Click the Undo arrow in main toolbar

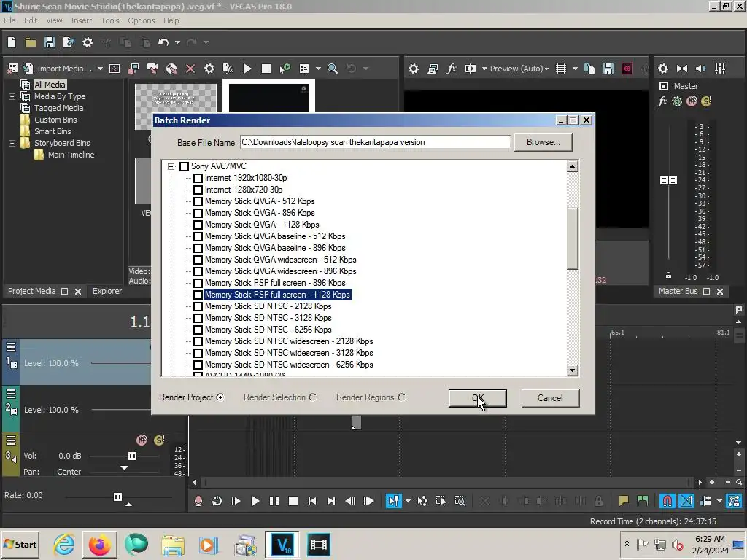[163, 42]
